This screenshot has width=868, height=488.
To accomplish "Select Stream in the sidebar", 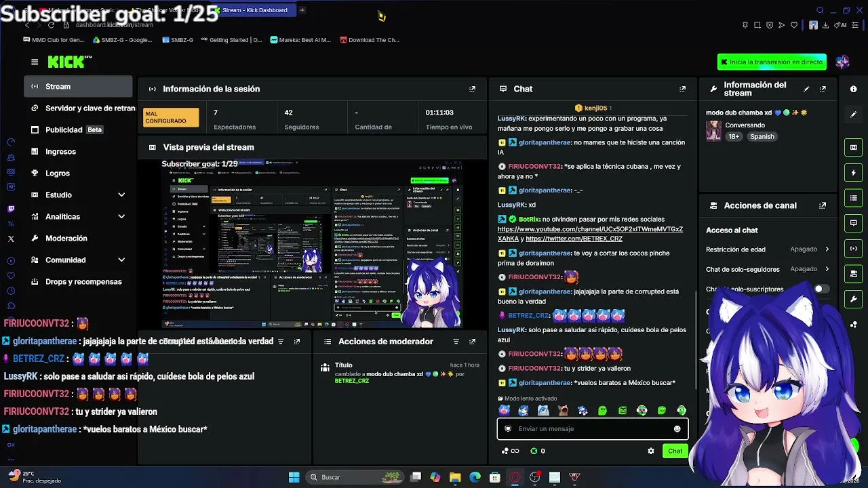I will 79,87.
